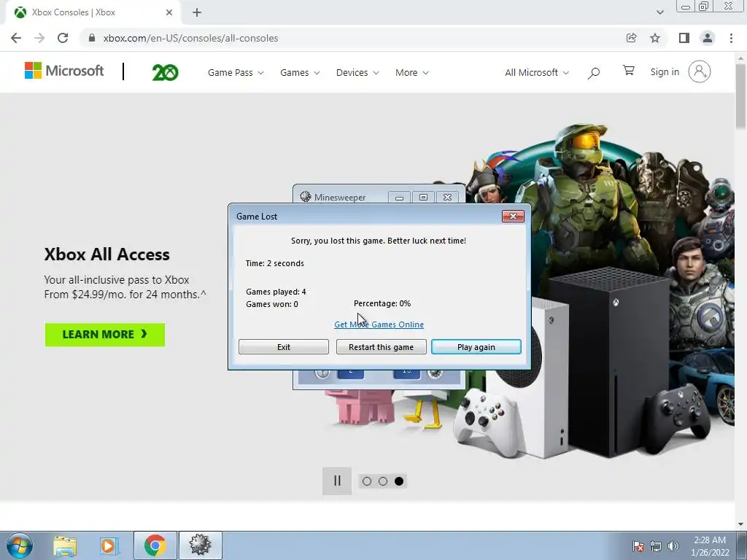Click the "Percentage: 0%" text
Image resolution: width=747 pixels, height=560 pixels.
382,303
